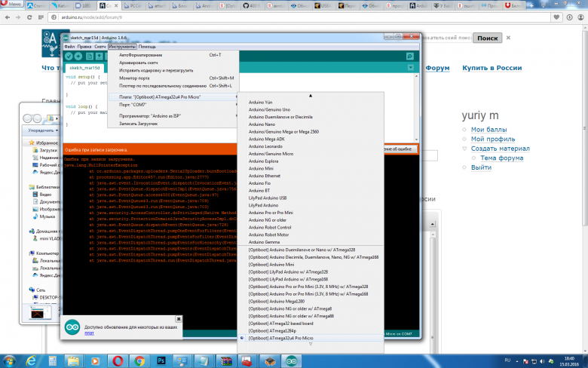Open Photoshop from the taskbar
The height and width of the screenshot is (368, 588).
tap(161, 361)
